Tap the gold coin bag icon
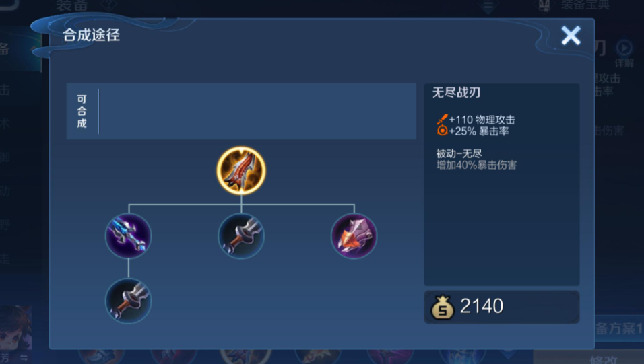Viewport: 644px width, 364px height. 443,307
